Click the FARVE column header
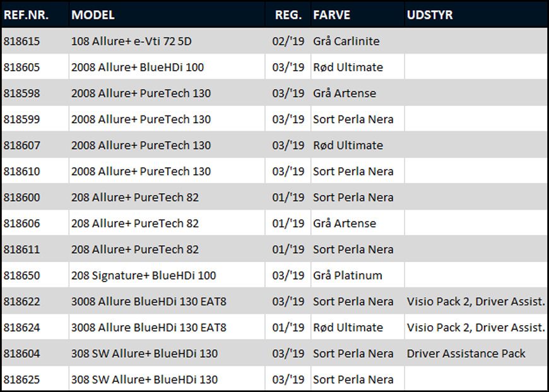 point(331,15)
